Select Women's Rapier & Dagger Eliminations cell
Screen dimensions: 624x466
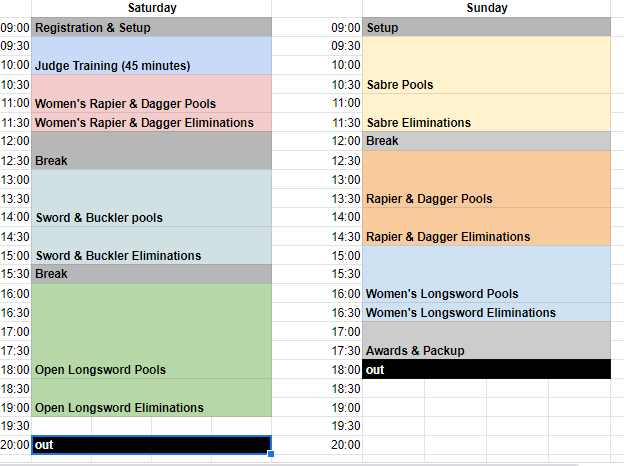[152, 122]
